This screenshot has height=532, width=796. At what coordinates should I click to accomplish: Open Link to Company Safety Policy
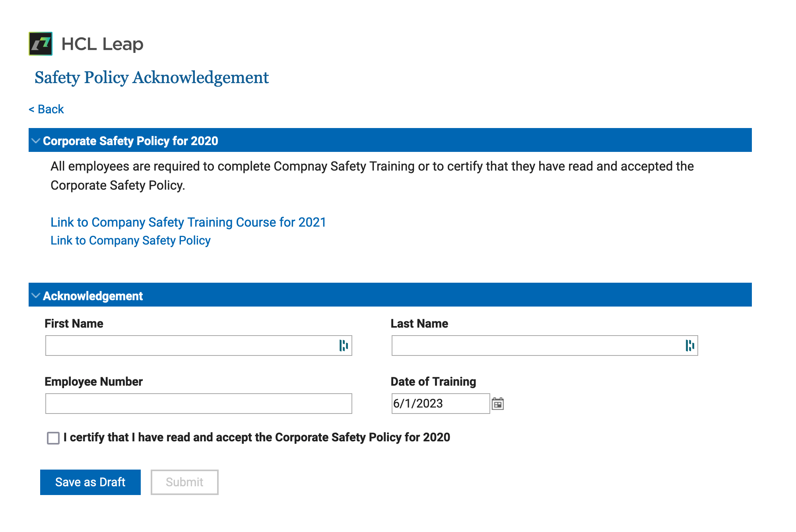[130, 241]
